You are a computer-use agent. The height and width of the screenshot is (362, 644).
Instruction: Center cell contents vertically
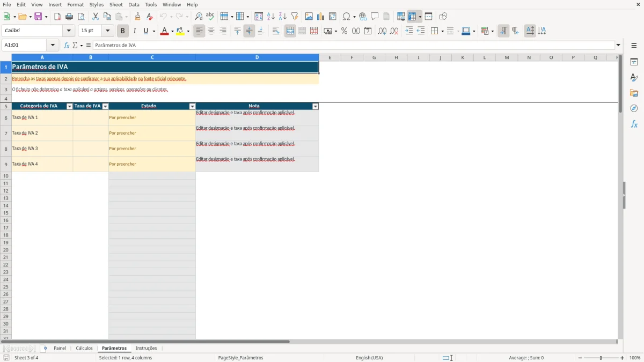pos(249,31)
